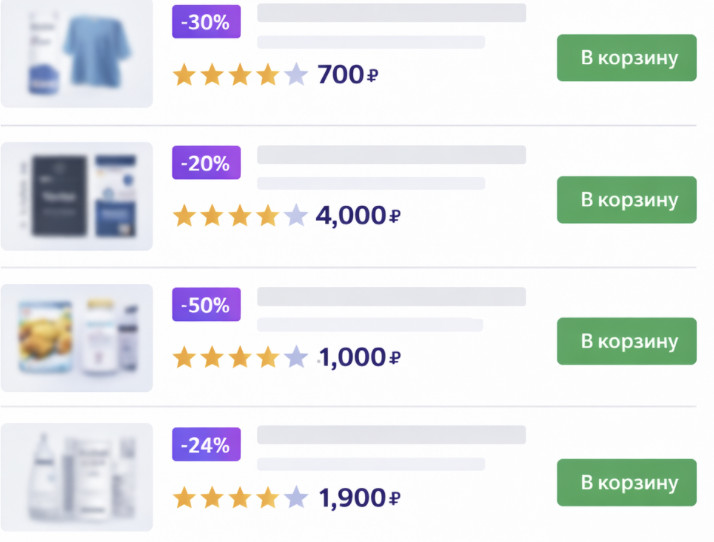
Task: Rate the 700₽ item with the fifth star
Action: click(x=295, y=75)
